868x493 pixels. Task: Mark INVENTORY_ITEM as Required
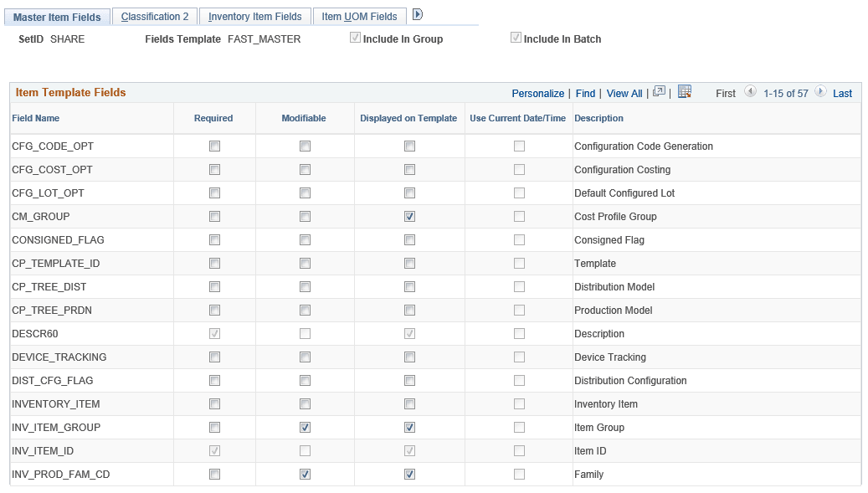click(214, 403)
